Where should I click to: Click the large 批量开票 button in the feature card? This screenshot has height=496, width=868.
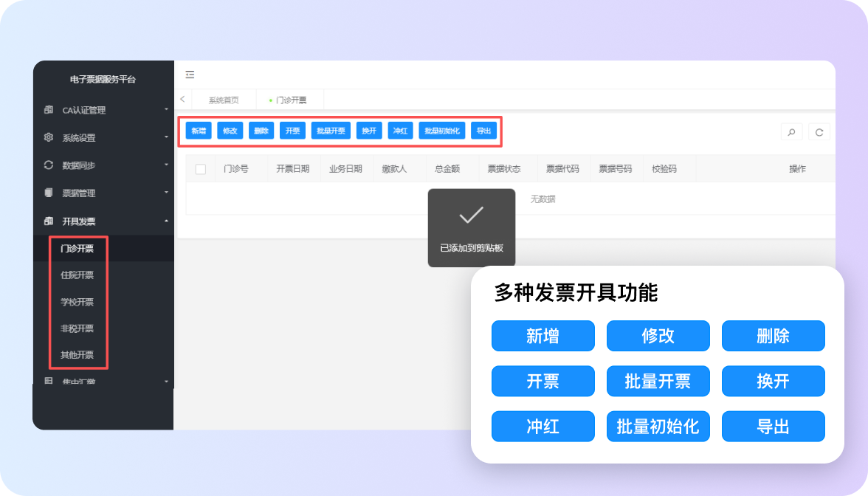tap(658, 381)
